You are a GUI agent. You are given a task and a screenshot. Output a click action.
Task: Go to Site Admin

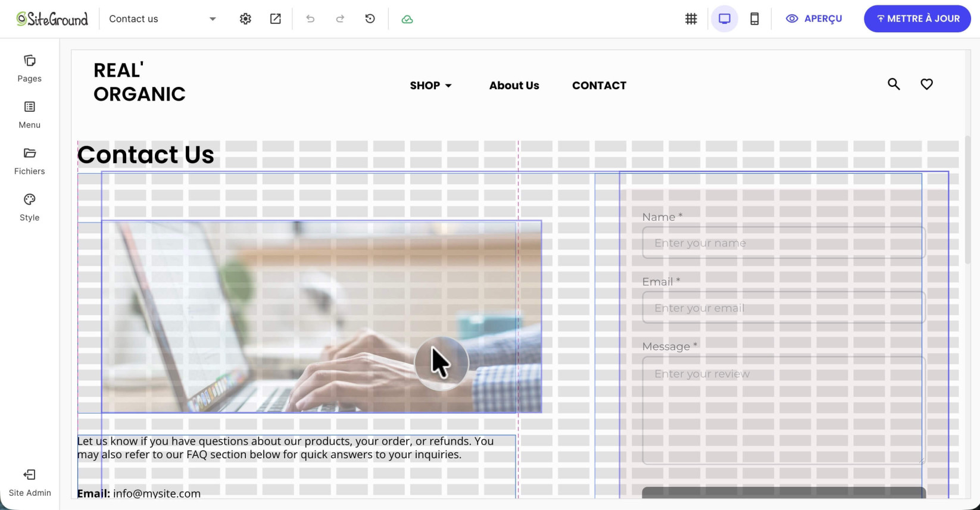[30, 483]
